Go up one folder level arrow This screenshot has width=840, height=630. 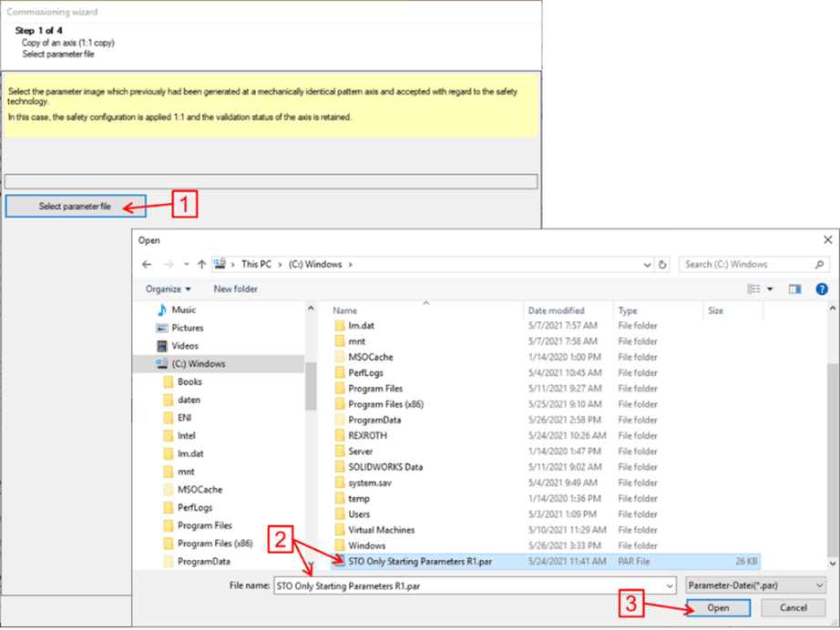[x=201, y=264]
